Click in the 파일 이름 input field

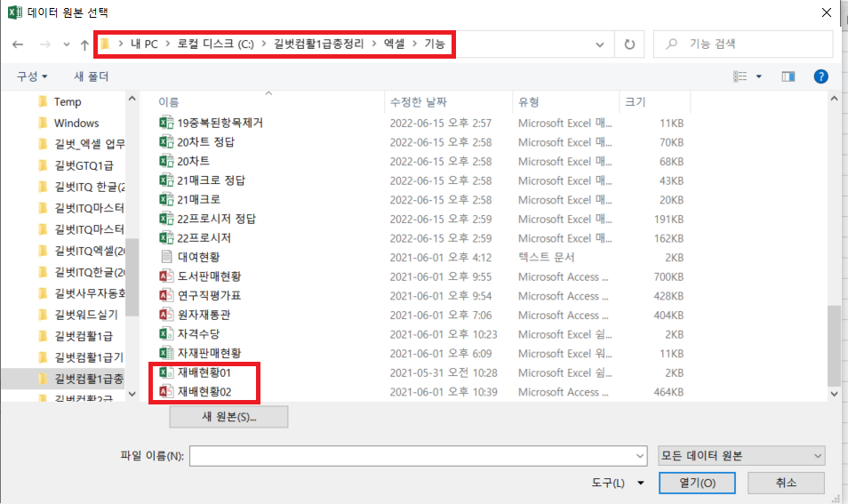(x=418, y=456)
